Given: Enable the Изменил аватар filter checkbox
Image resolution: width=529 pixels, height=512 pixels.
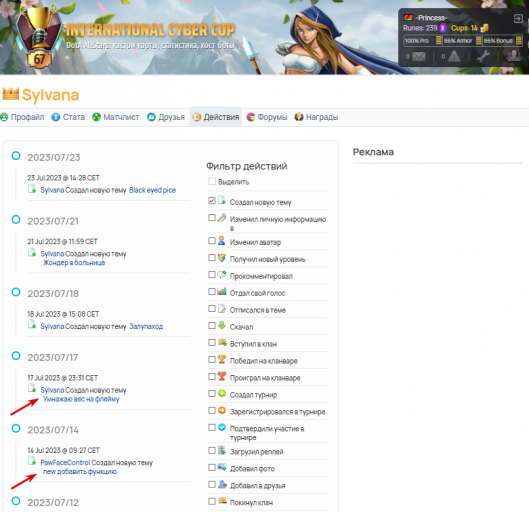Looking at the screenshot, I should (x=212, y=240).
